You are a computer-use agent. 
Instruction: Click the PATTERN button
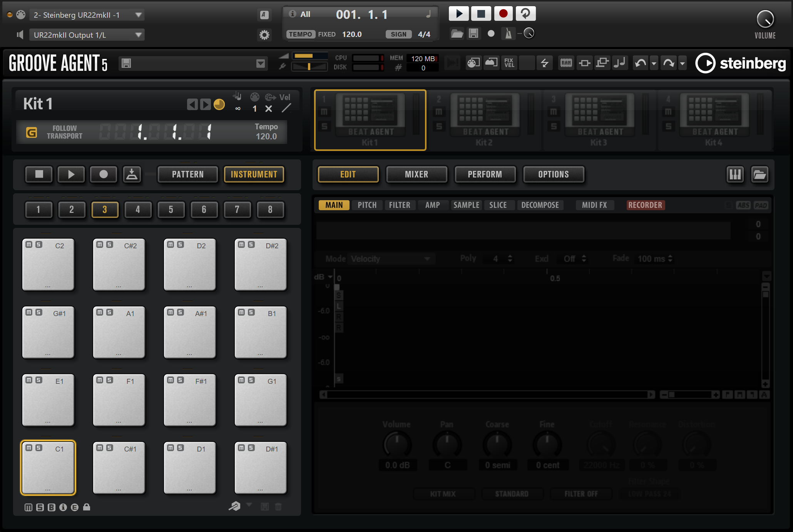coord(188,174)
